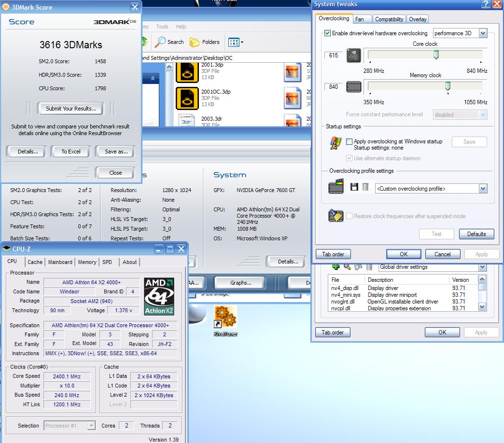Open the Explorer Views dropdown button
The height and width of the screenshot is (443, 504).
coord(236,42)
